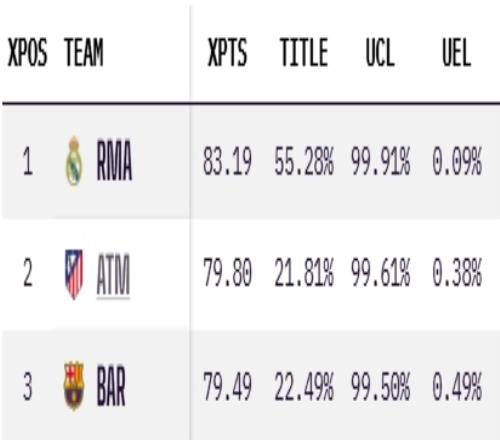Sort by TITLE column header
This screenshot has width=500, height=440.
304,52
